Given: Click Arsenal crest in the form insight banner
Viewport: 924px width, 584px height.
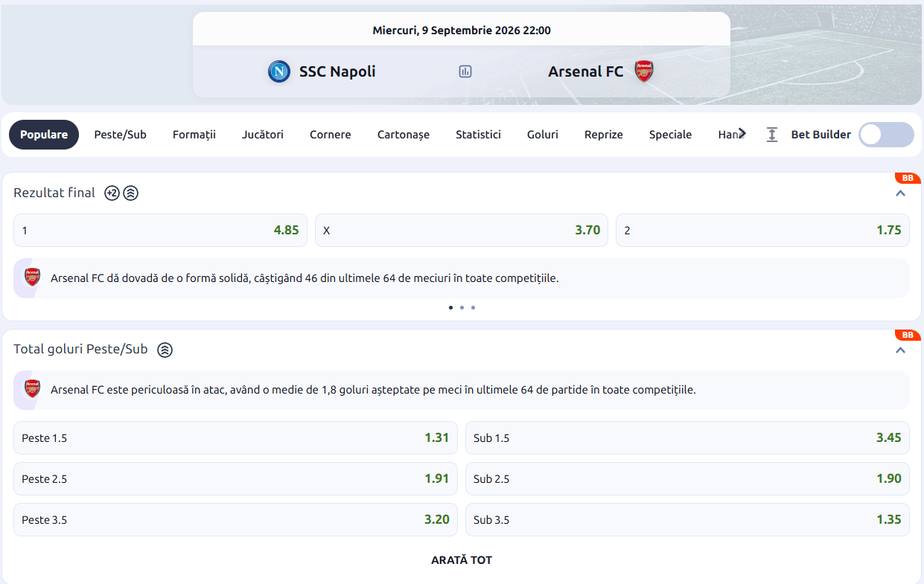Looking at the screenshot, I should [x=33, y=277].
